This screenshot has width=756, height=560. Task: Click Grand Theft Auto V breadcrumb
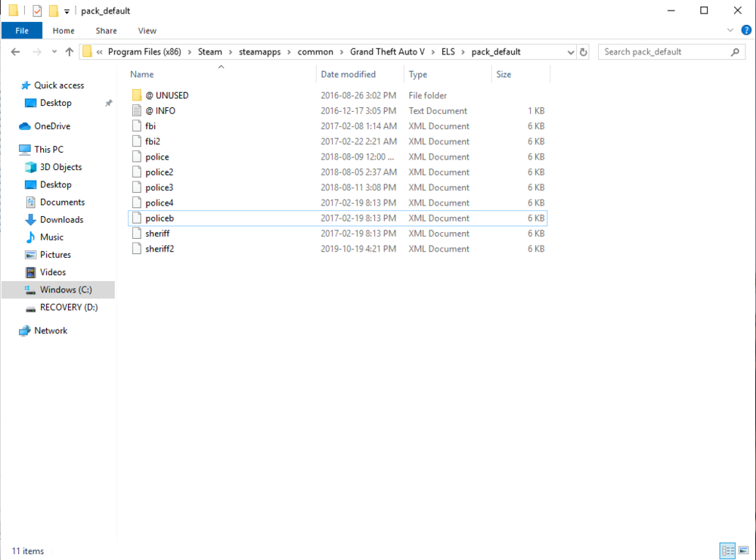387,51
